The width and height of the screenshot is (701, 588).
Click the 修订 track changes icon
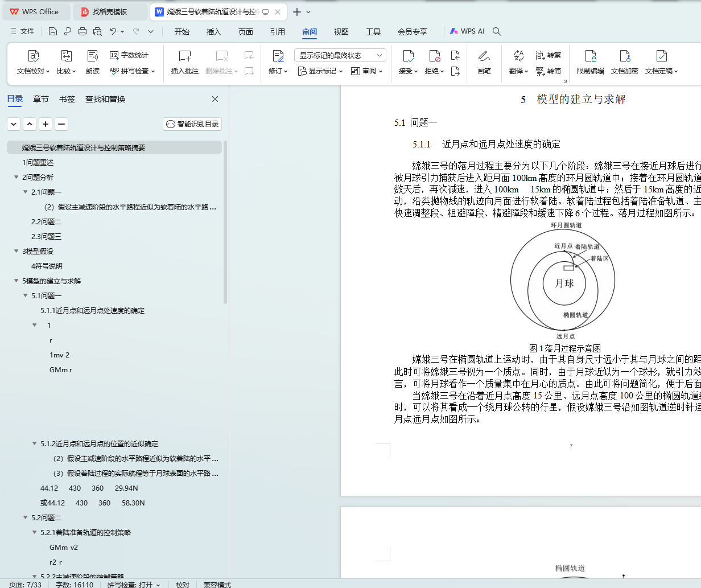point(278,56)
